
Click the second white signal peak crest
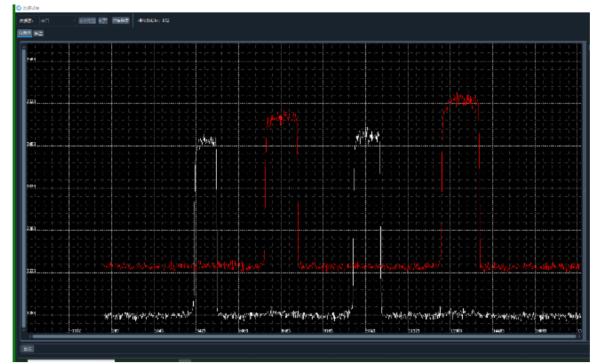click(x=368, y=136)
